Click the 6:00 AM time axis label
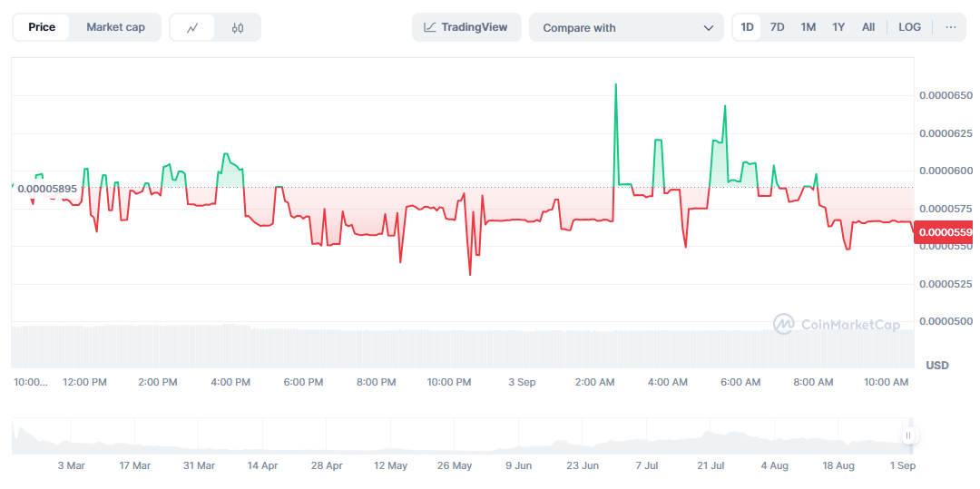 point(741,382)
